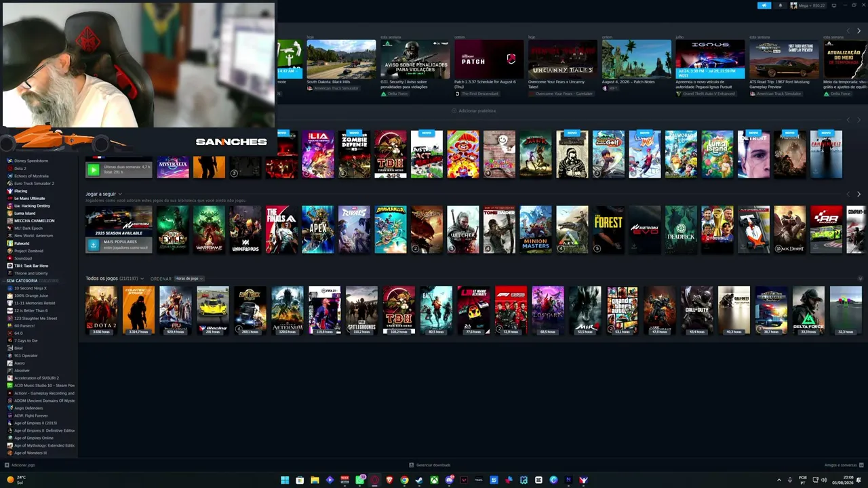Open Dota 2 cover with 3.656 horas
This screenshot has height=488, width=868.
click(101, 310)
